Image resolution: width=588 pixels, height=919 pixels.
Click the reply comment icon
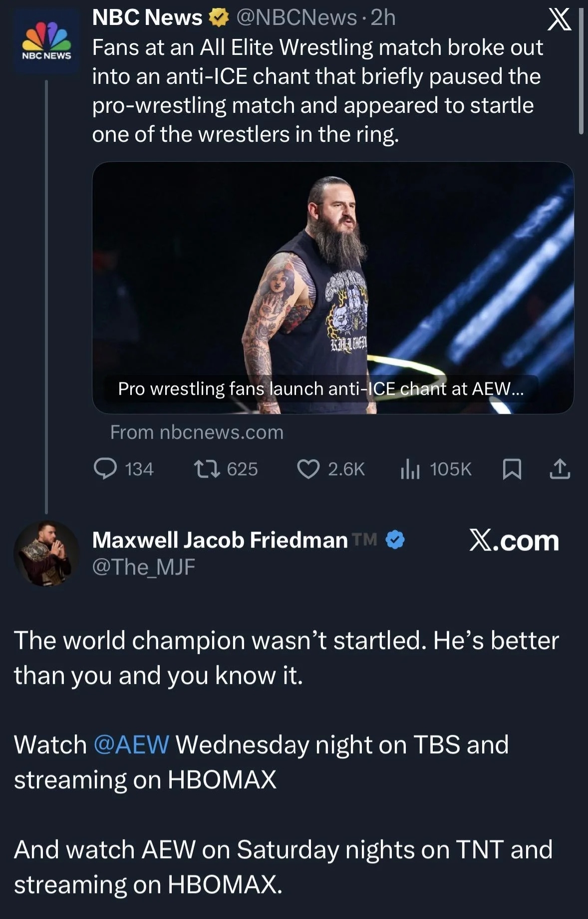point(105,469)
